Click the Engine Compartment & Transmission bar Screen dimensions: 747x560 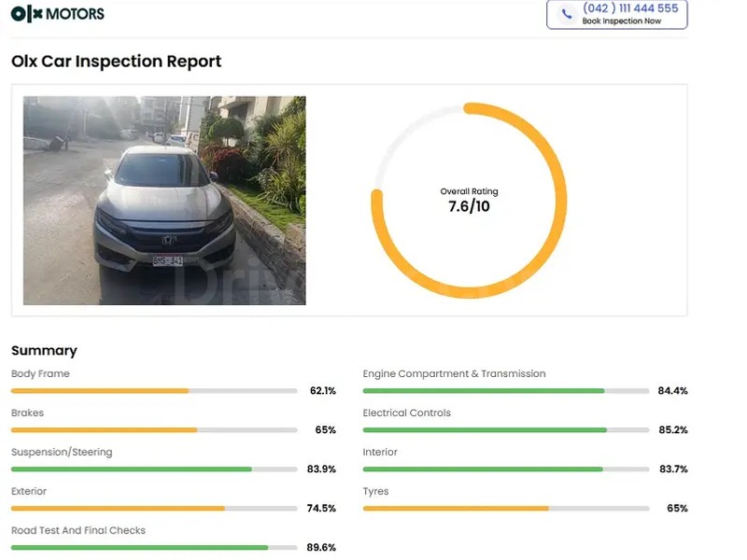[504, 391]
